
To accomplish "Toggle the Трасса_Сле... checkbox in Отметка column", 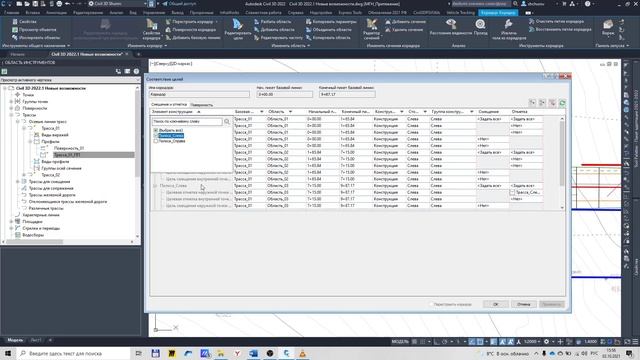I will (512, 192).
